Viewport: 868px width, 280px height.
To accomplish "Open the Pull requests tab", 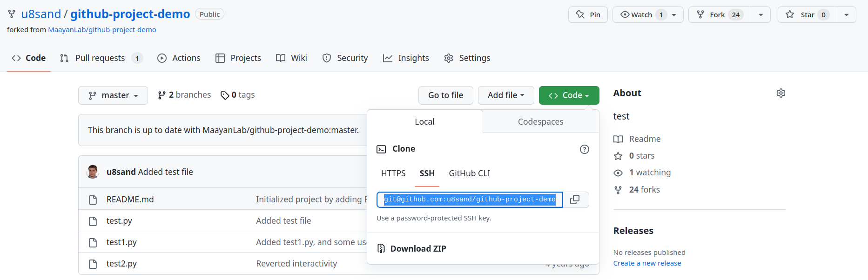I will [x=100, y=58].
